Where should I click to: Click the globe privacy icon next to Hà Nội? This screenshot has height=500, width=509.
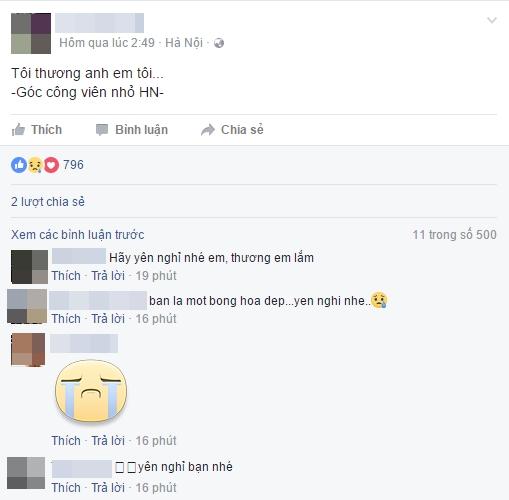[219, 43]
